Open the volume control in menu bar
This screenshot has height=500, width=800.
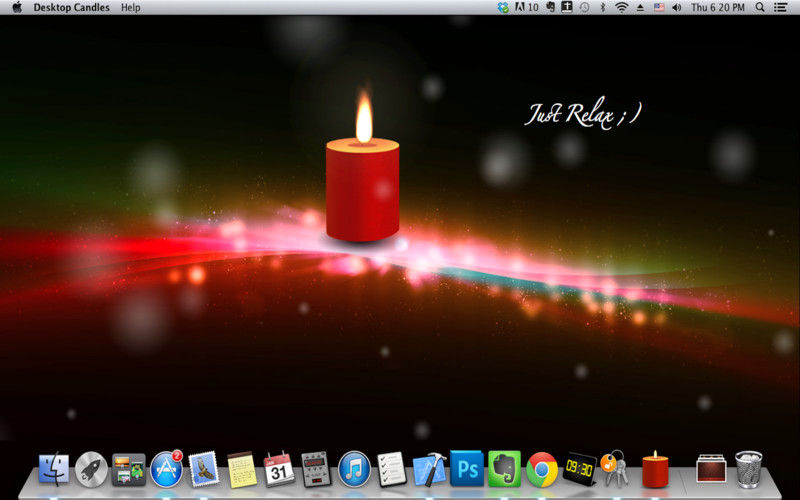pyautogui.click(x=677, y=8)
